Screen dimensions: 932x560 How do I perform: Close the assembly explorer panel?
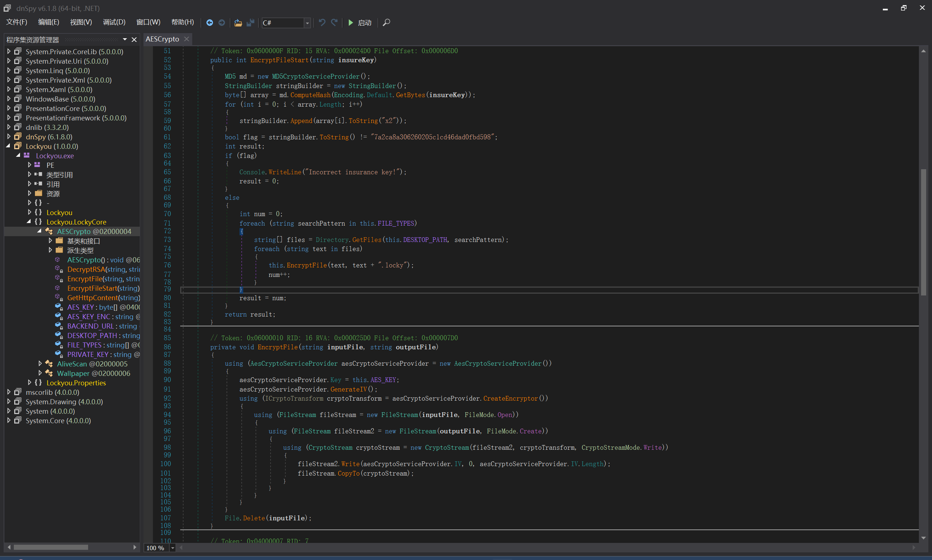pos(134,40)
